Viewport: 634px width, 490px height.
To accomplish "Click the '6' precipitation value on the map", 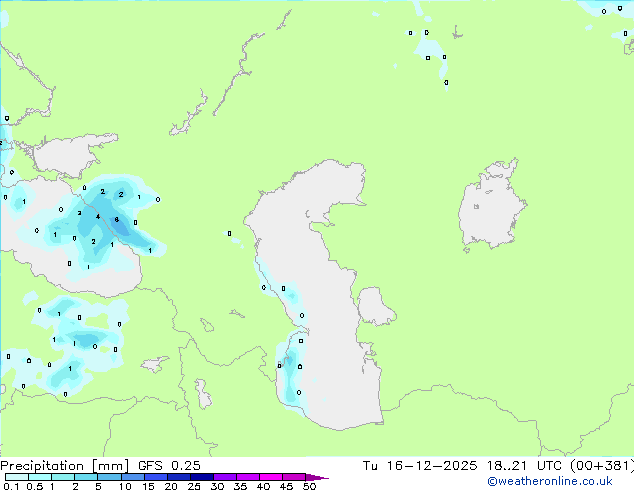I will tap(116, 220).
